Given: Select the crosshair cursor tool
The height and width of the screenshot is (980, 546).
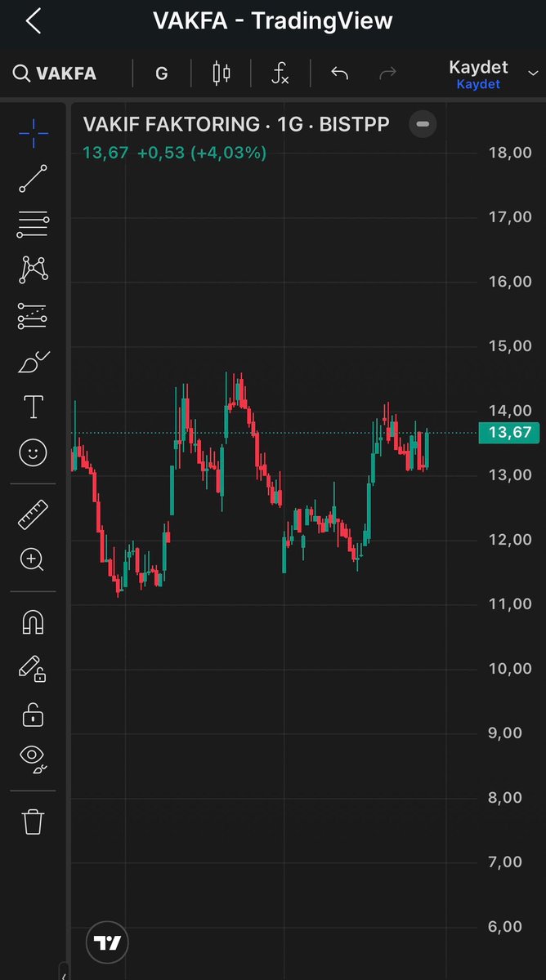Looking at the screenshot, I should click(x=34, y=132).
